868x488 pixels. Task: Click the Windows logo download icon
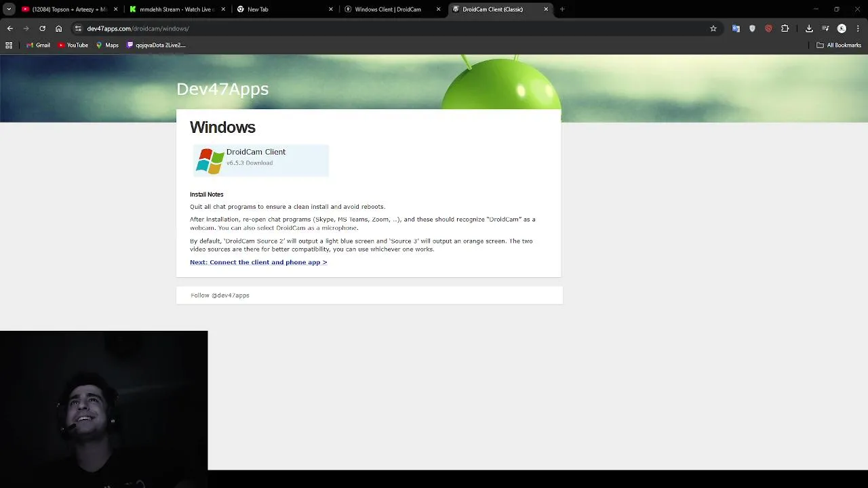point(210,161)
